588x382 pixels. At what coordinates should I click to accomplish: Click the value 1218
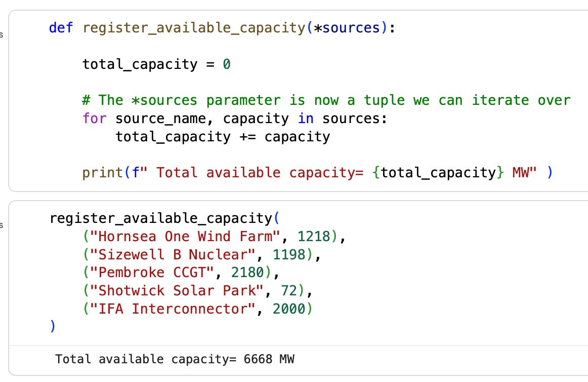coord(314,237)
